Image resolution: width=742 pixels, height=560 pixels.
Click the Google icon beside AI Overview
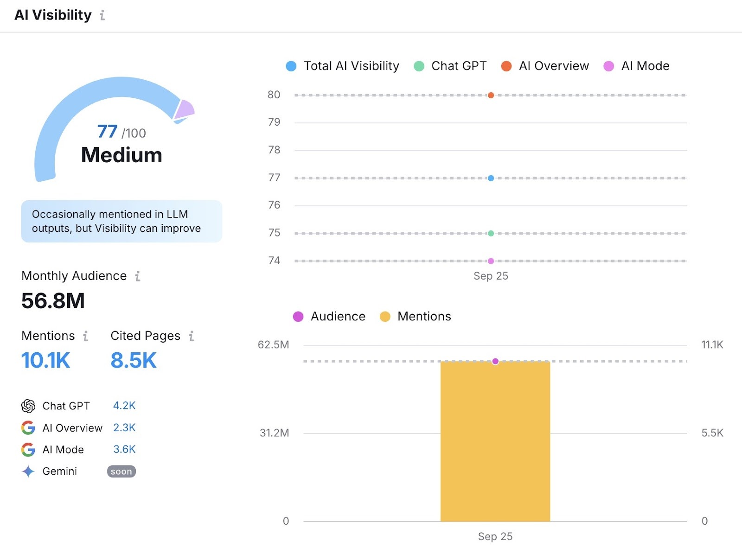[x=28, y=427]
